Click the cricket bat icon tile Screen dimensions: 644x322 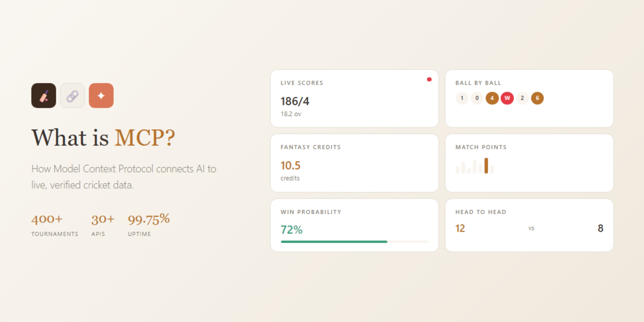(x=43, y=96)
